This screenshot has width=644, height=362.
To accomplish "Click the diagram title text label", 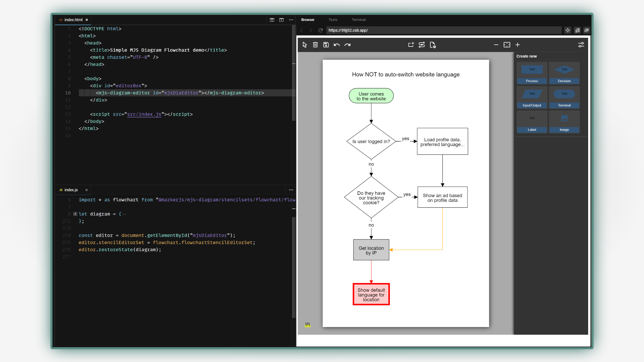I will [x=406, y=74].
